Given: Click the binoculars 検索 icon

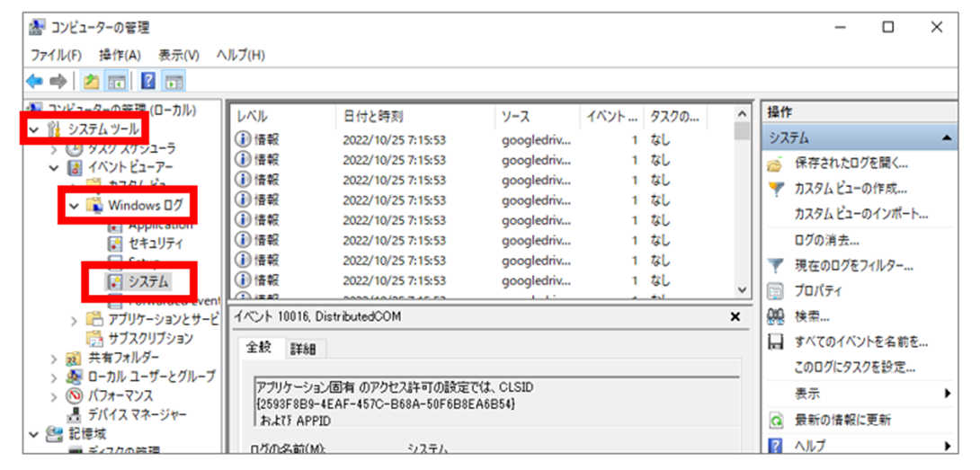Looking at the screenshot, I should pos(776,317).
